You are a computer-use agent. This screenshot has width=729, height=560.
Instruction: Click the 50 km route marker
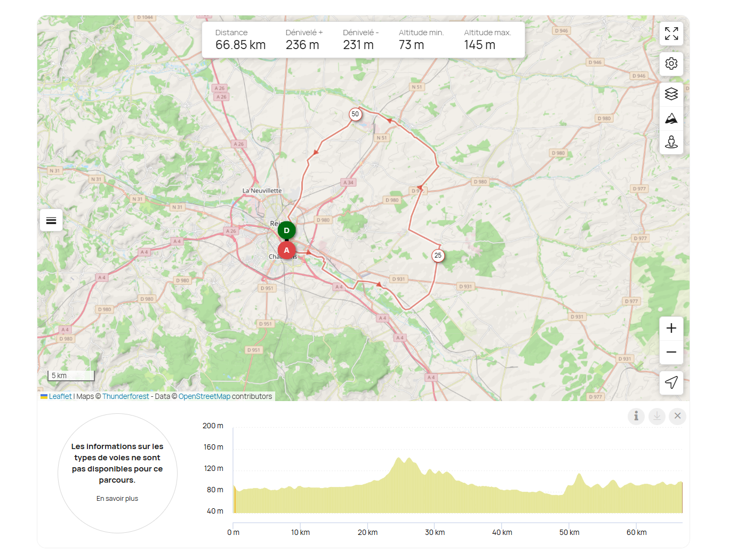tap(355, 114)
